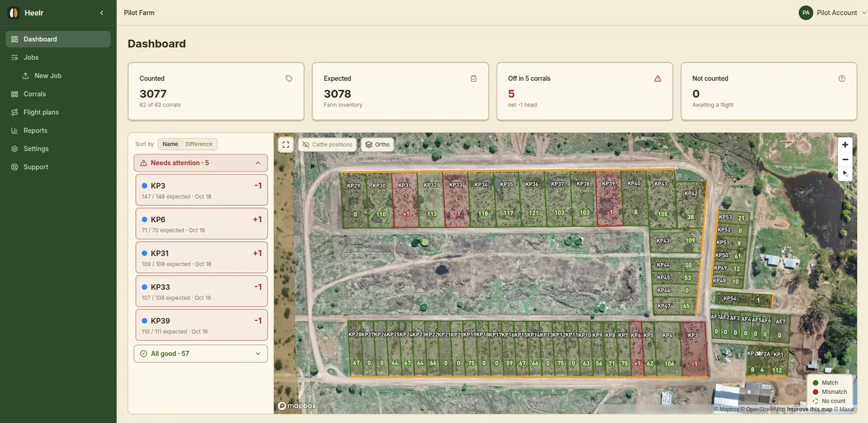Screen dimensions: 868x423
Task: Click the No count legend marker
Action: 815,401
